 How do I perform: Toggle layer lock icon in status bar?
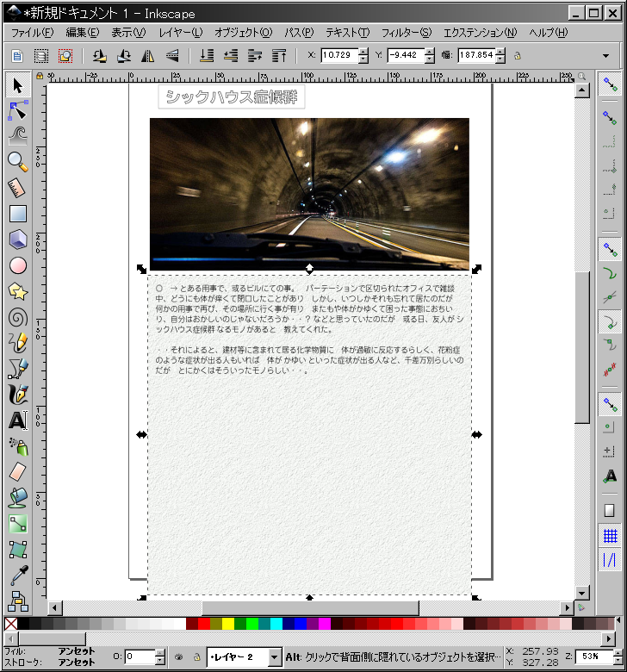(x=196, y=656)
